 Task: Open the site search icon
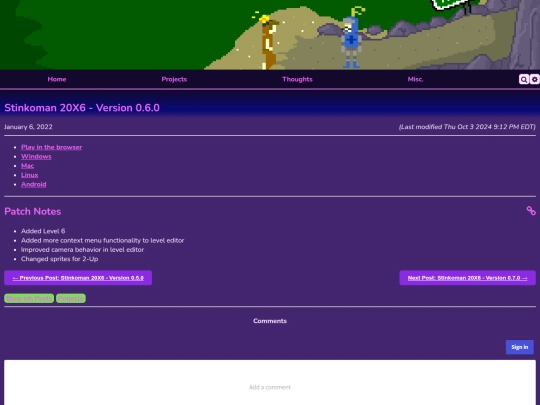(x=524, y=80)
